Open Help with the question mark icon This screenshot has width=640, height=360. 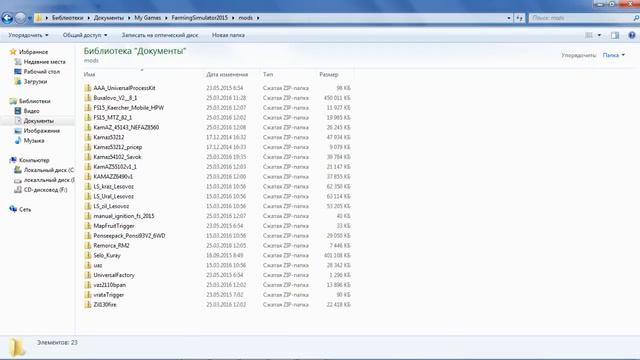(632, 36)
